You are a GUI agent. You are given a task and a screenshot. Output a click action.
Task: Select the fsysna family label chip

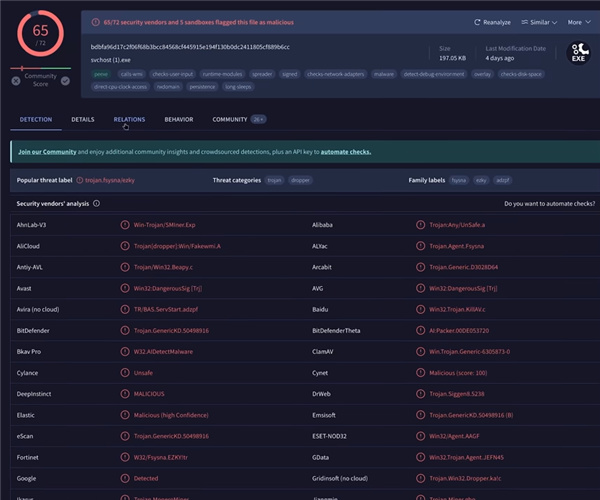click(459, 180)
